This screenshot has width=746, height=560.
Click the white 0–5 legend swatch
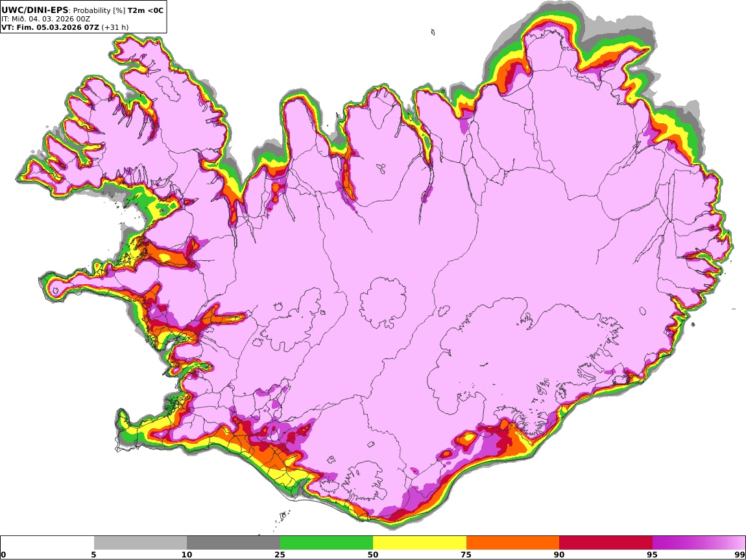(x=47, y=542)
